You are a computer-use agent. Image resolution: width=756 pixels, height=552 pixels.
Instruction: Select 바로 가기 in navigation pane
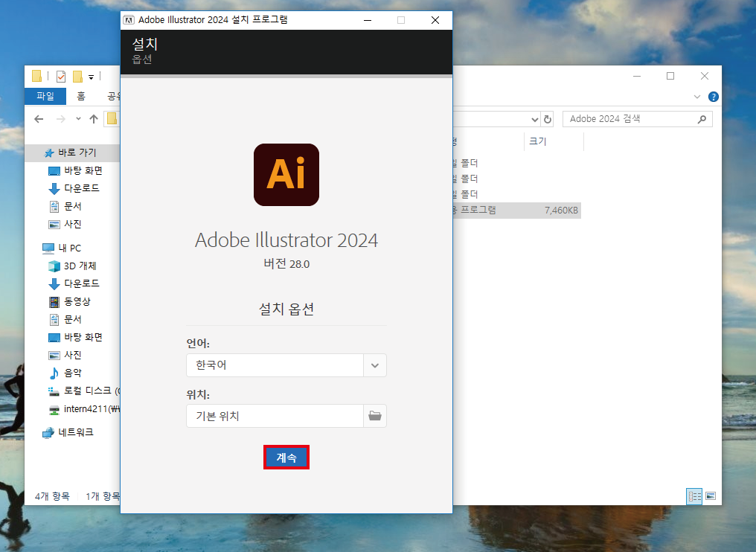click(x=71, y=153)
